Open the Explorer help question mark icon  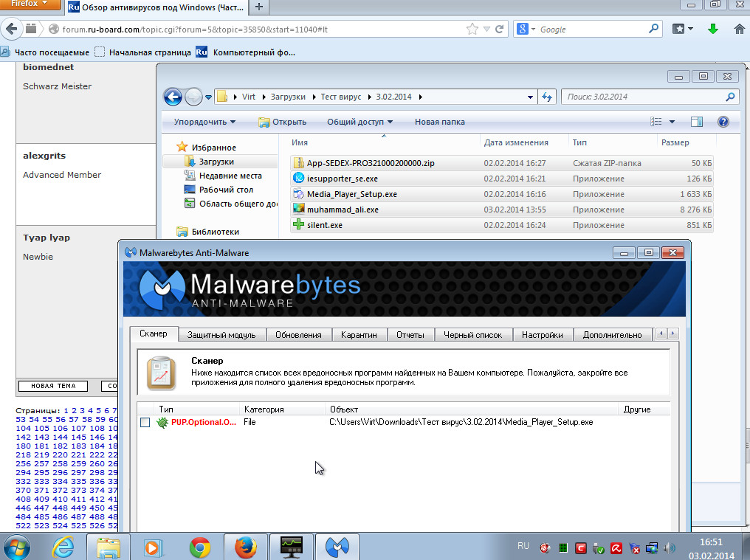723,122
